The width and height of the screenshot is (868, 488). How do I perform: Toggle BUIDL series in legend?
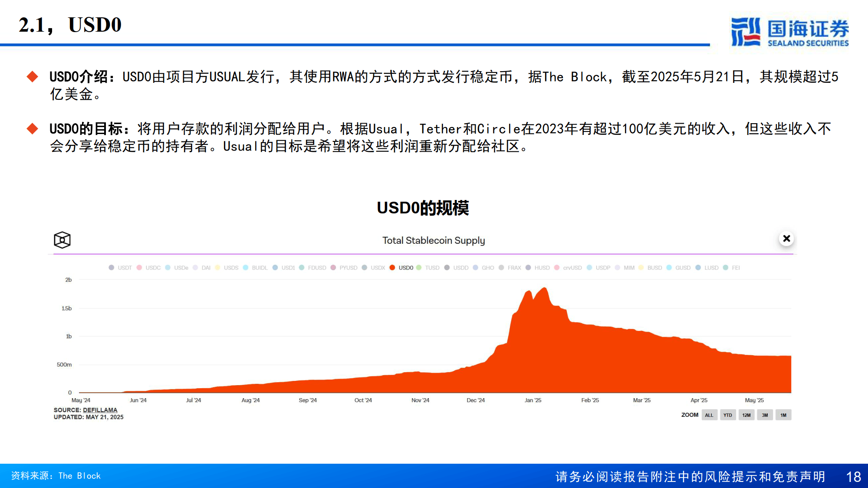click(255, 268)
